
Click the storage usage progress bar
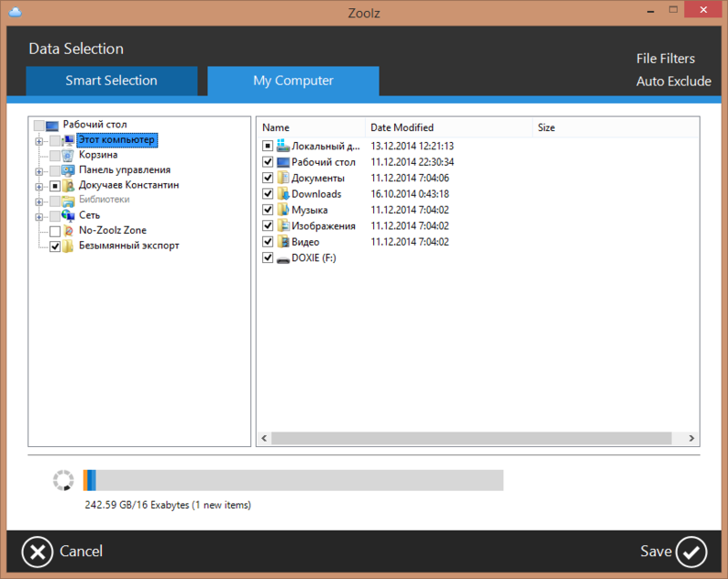click(293, 480)
